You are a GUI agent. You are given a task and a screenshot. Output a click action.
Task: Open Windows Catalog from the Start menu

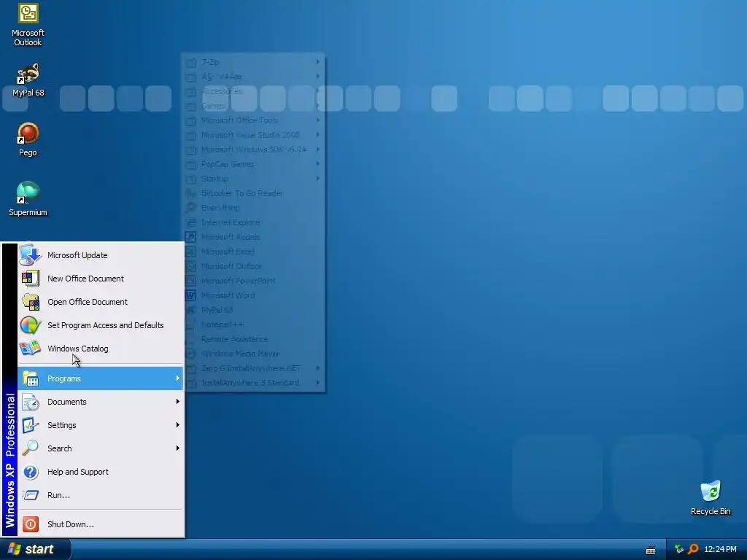pyautogui.click(x=101, y=349)
